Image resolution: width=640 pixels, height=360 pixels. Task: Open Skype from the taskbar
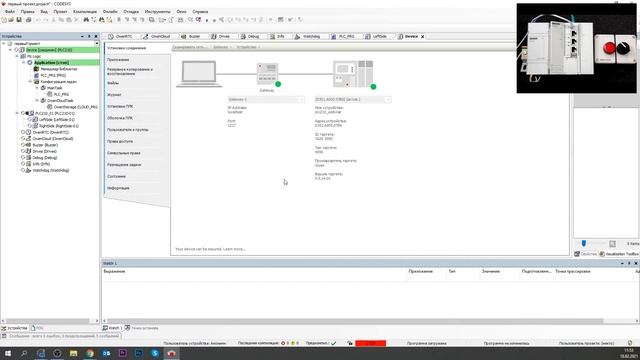pos(155,353)
